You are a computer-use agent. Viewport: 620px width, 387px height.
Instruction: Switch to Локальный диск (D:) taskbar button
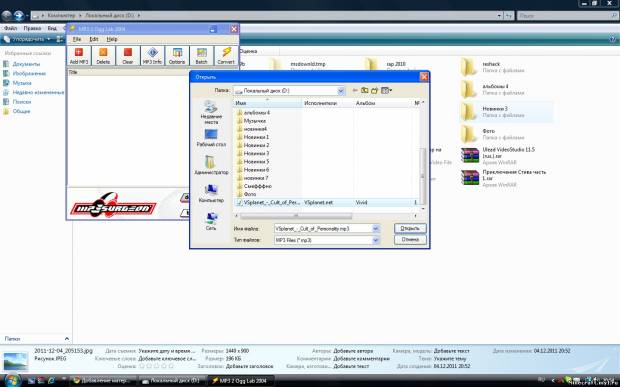pyautogui.click(x=173, y=381)
